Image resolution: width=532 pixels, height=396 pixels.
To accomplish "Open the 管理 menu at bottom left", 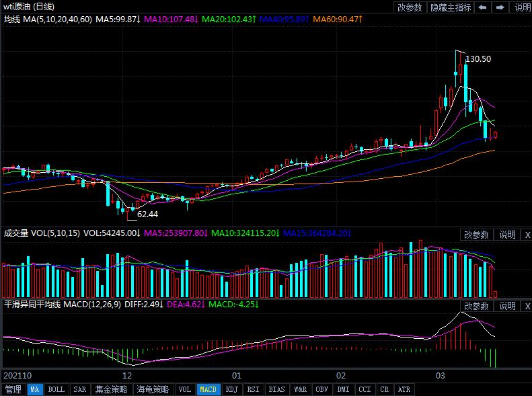I will coord(13,389).
